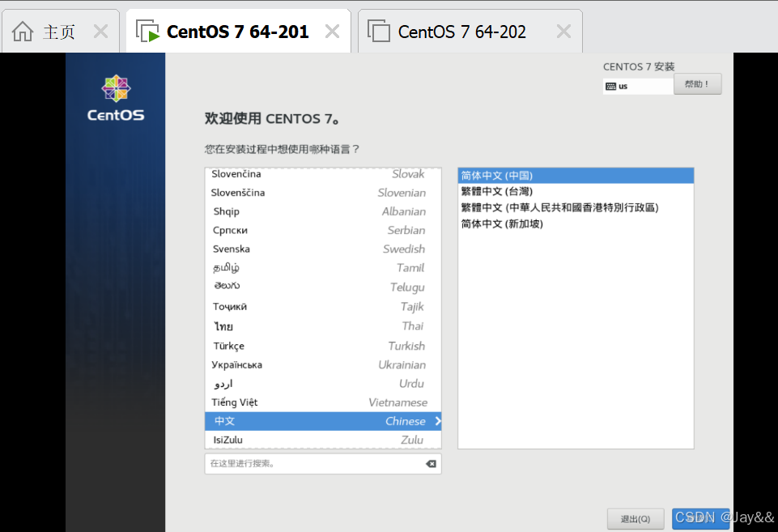Close the 主页 home tab
Viewport: 778px width, 532px height.
tap(100, 32)
